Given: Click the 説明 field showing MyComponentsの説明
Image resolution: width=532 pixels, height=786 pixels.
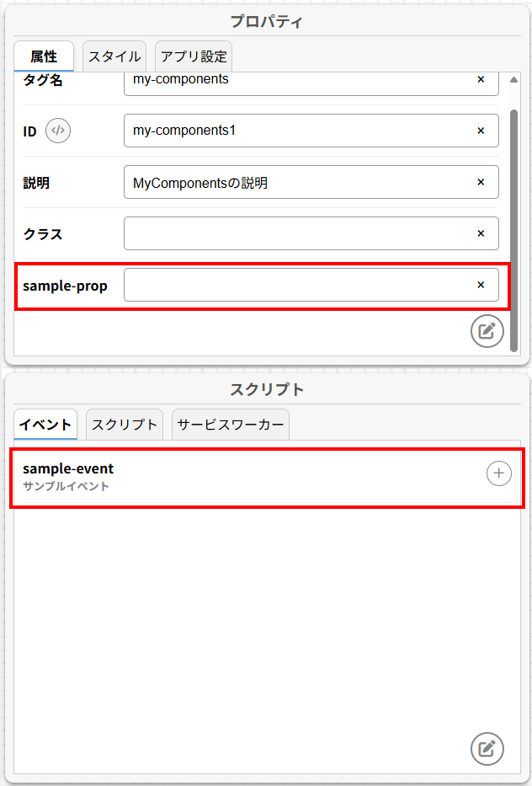Looking at the screenshot, I should click(x=295, y=182).
